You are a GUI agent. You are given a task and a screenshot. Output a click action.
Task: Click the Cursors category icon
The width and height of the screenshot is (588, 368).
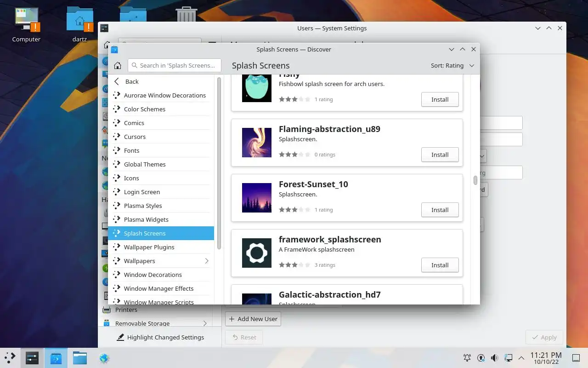(x=117, y=137)
